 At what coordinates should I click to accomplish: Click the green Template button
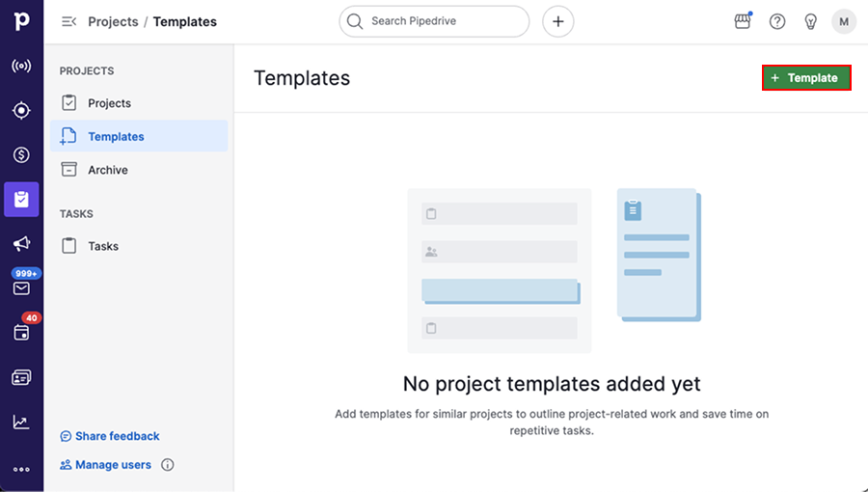(806, 78)
